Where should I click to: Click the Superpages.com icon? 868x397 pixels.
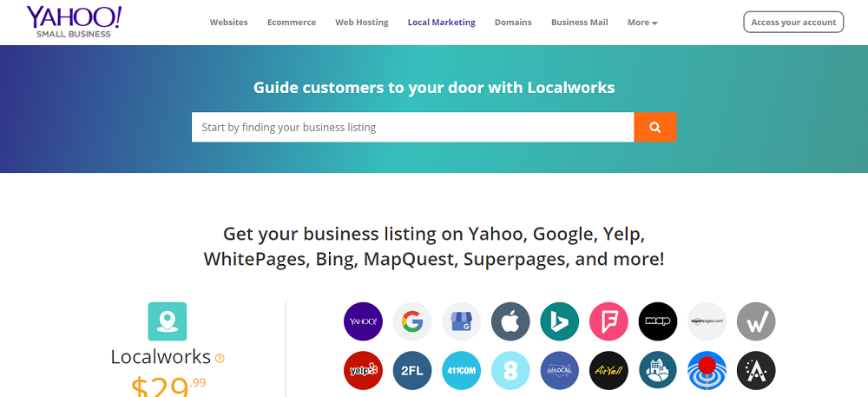707,321
